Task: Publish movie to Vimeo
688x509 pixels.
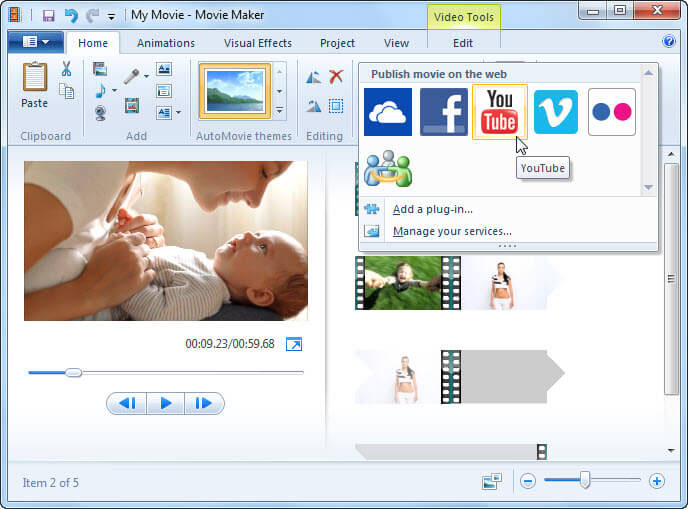Action: [x=555, y=112]
